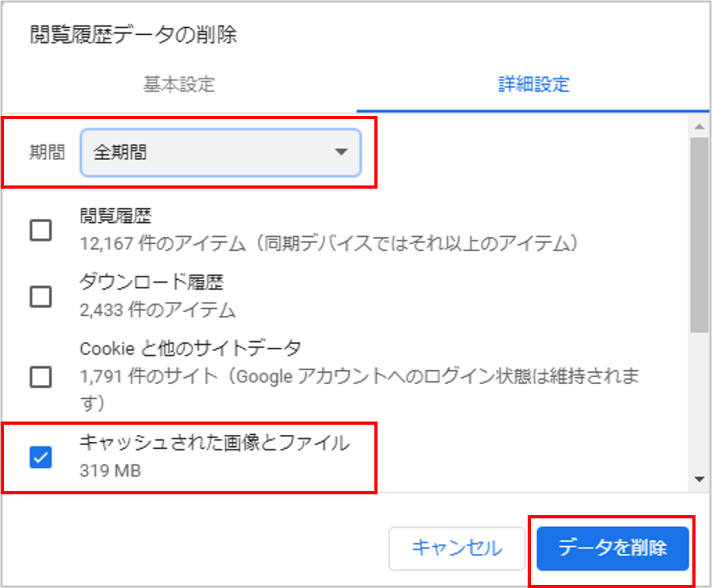Screen dimensions: 712x588
Task: Click the 閲覧履歴 label text
Action: (116, 215)
